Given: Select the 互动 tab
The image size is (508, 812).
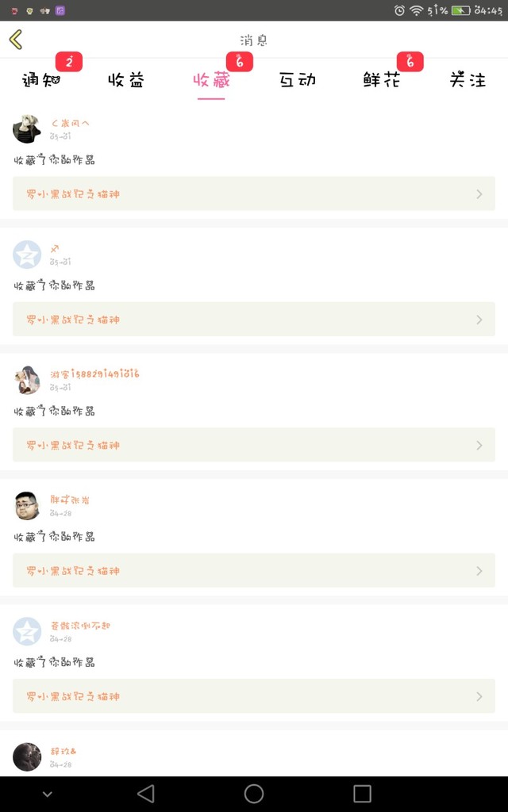Looking at the screenshot, I should [x=297, y=80].
